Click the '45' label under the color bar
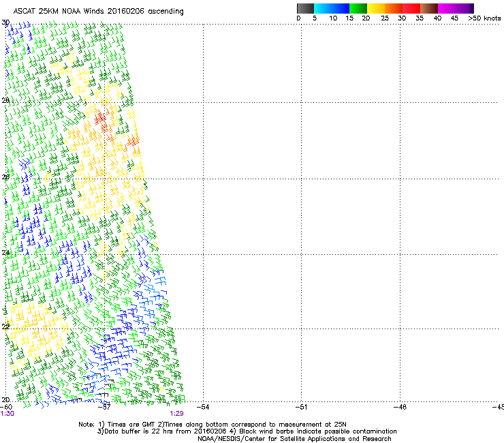The height and width of the screenshot is (443, 504). 454,18
